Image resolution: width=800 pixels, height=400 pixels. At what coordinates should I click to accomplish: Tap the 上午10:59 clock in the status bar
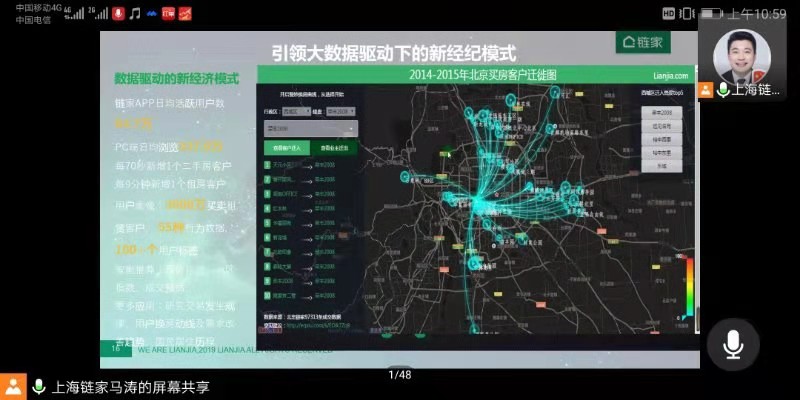pos(757,14)
